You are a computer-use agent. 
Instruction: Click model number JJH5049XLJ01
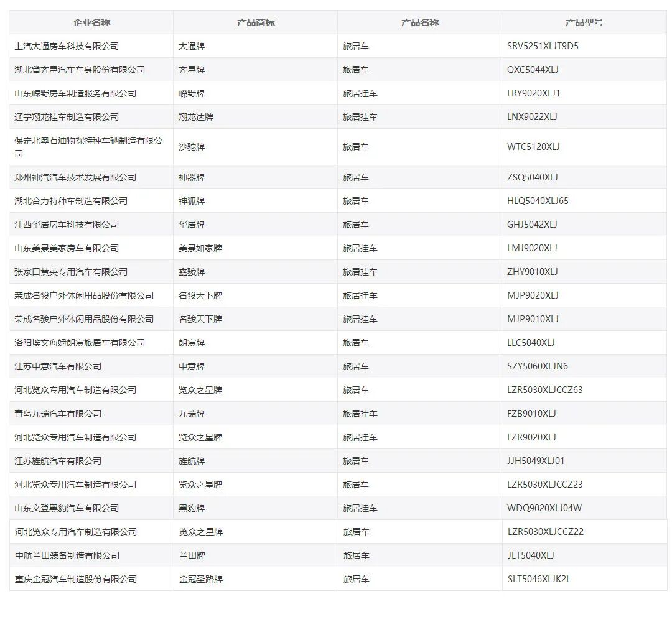pyautogui.click(x=536, y=460)
